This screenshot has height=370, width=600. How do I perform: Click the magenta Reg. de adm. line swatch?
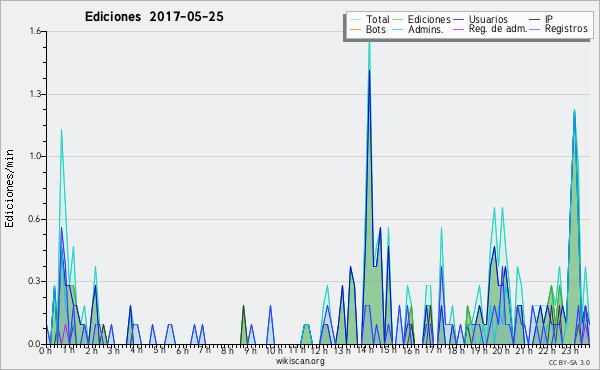point(458,29)
